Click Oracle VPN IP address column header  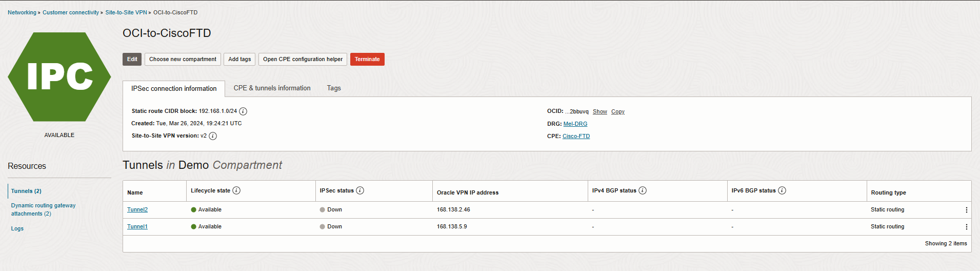(468, 193)
